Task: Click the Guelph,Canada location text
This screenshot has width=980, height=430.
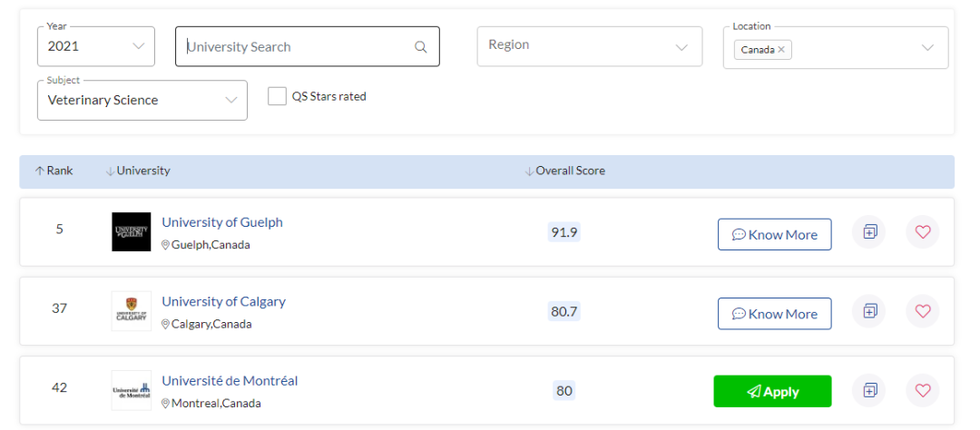Action: (206, 245)
